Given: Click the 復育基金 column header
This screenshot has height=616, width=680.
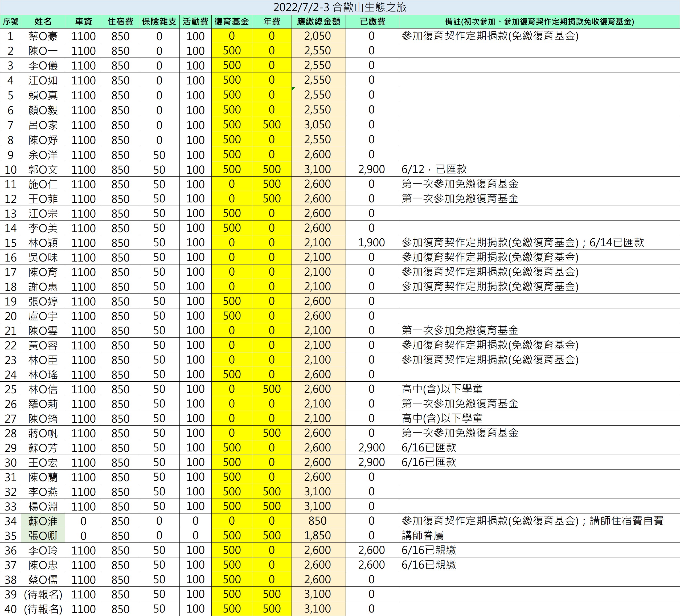Looking at the screenshot, I should 232,22.
